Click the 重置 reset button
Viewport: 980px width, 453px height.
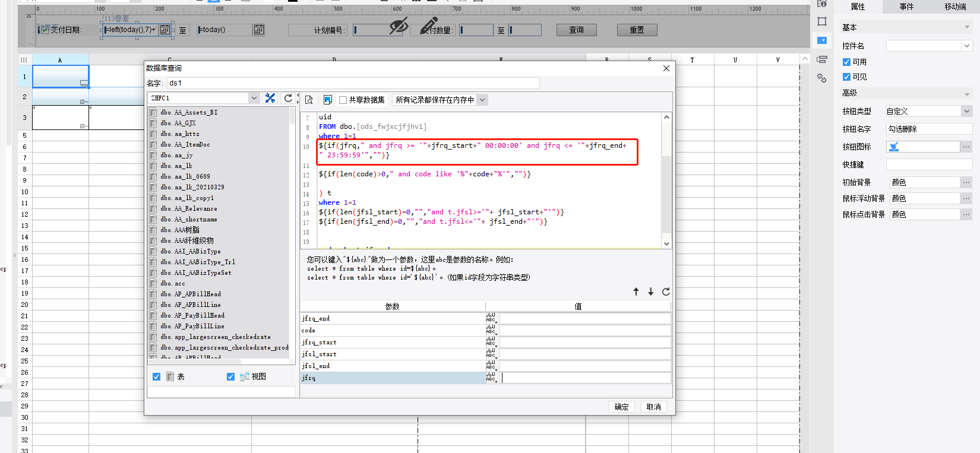click(637, 30)
